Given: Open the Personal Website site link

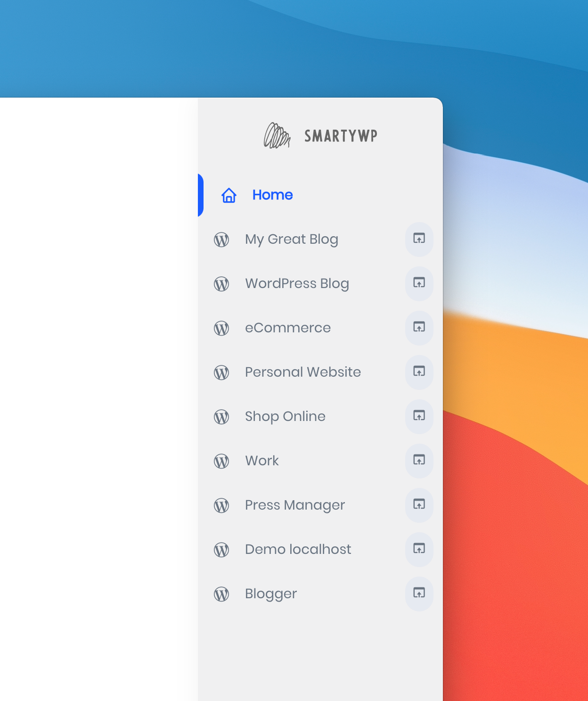Looking at the screenshot, I should pyautogui.click(x=303, y=372).
